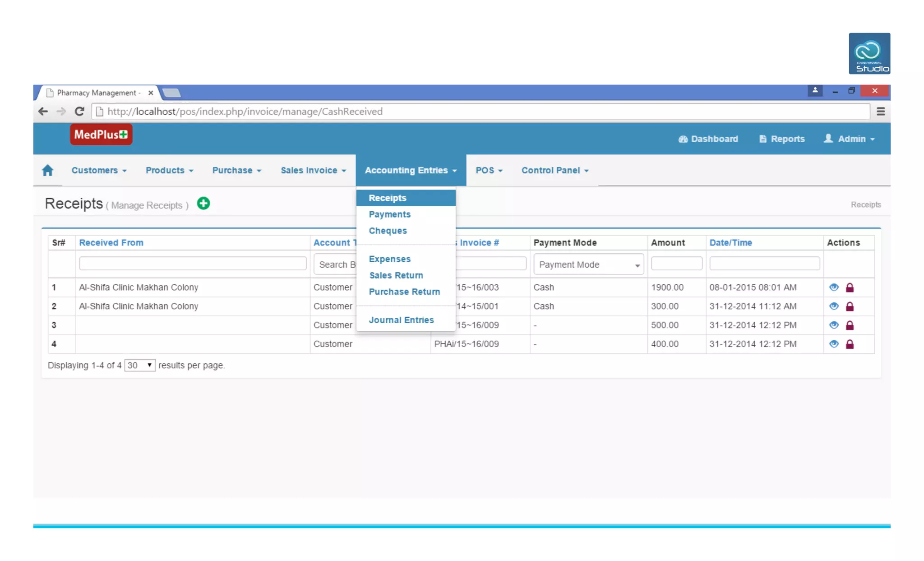
Task: Choose Journal Entries in the dropdown menu
Action: [401, 320]
